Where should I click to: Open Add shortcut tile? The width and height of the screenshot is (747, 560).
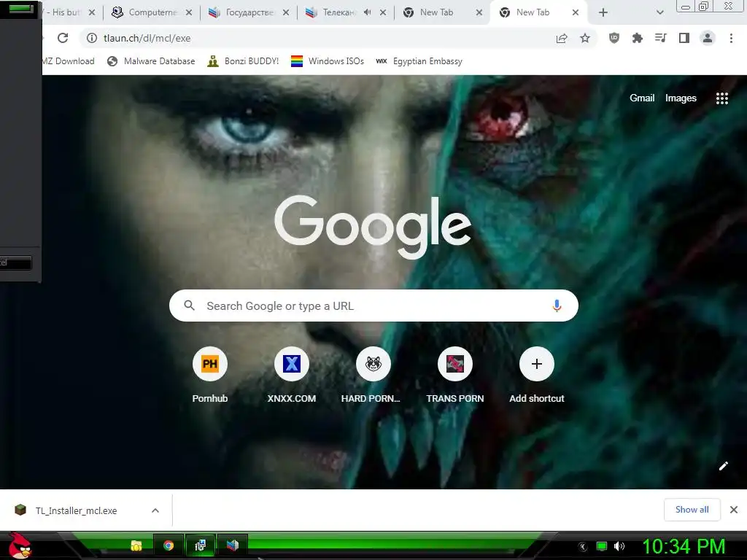[x=536, y=375]
